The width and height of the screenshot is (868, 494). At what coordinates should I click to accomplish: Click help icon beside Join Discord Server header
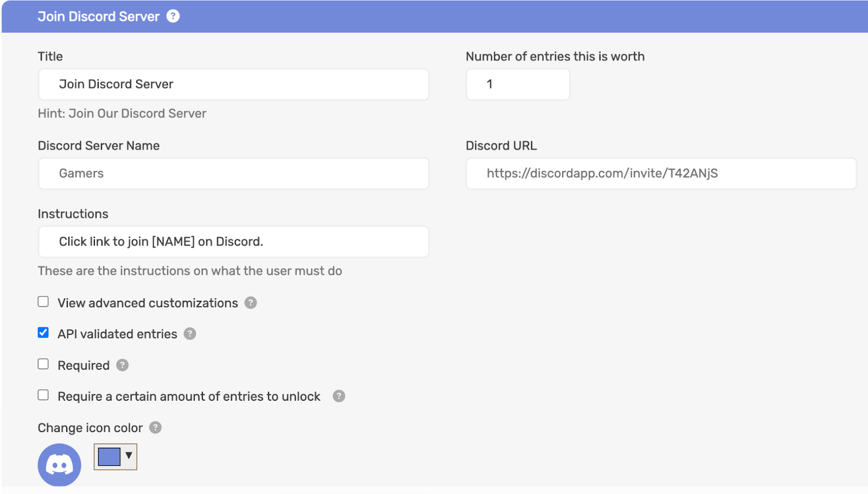pyautogui.click(x=173, y=16)
